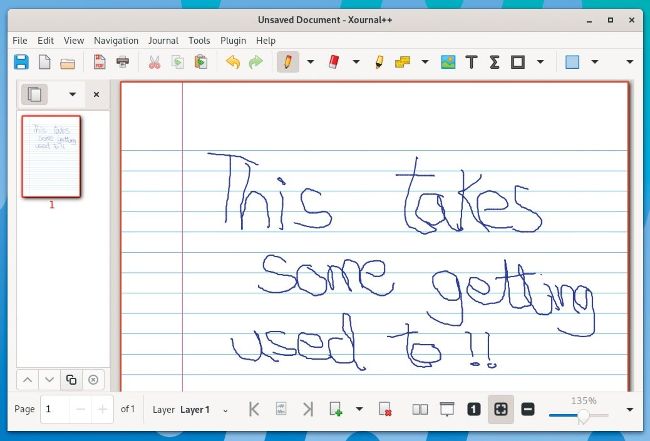Screen dimensions: 650x441
Task: Expand the Layer 1 selector
Action: pos(225,410)
